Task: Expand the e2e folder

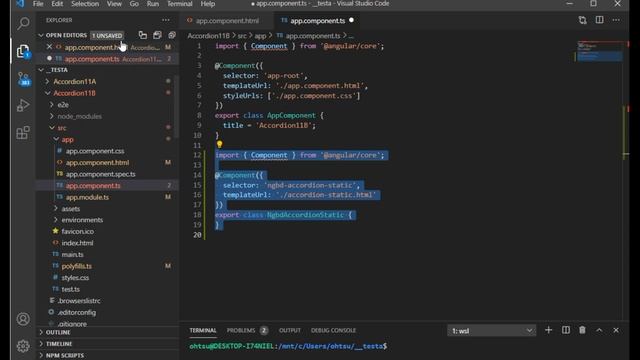Action: [x=63, y=104]
